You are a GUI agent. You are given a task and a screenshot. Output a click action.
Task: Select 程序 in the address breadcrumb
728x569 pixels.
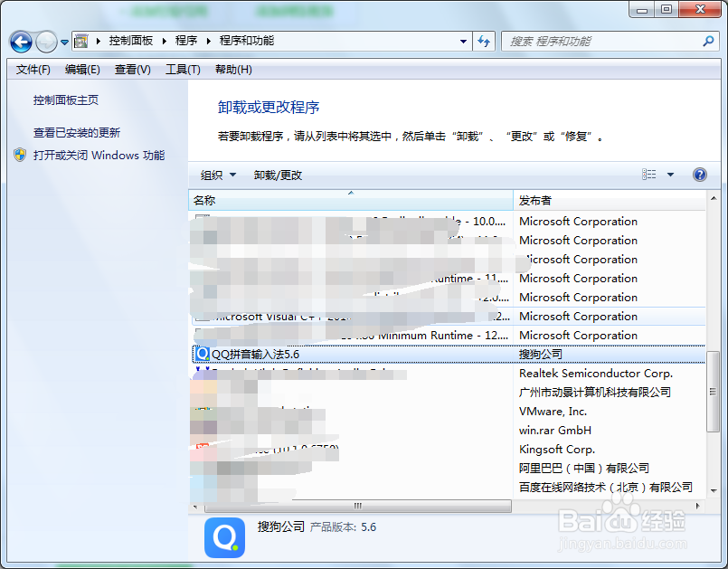(186, 41)
